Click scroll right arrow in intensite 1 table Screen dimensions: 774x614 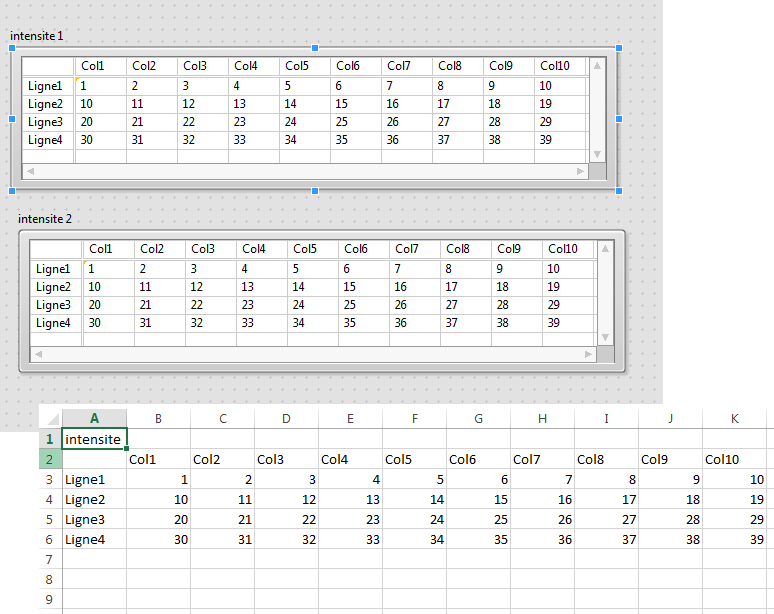(x=580, y=171)
